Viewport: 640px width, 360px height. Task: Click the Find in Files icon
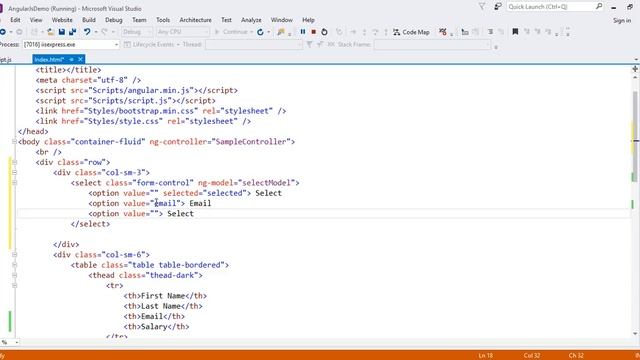(281, 32)
